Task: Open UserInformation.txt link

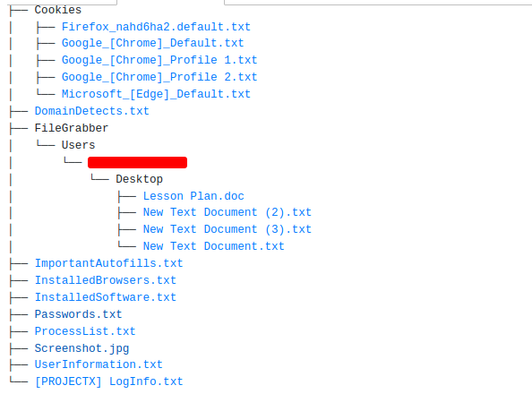Action: pyautogui.click(x=99, y=364)
